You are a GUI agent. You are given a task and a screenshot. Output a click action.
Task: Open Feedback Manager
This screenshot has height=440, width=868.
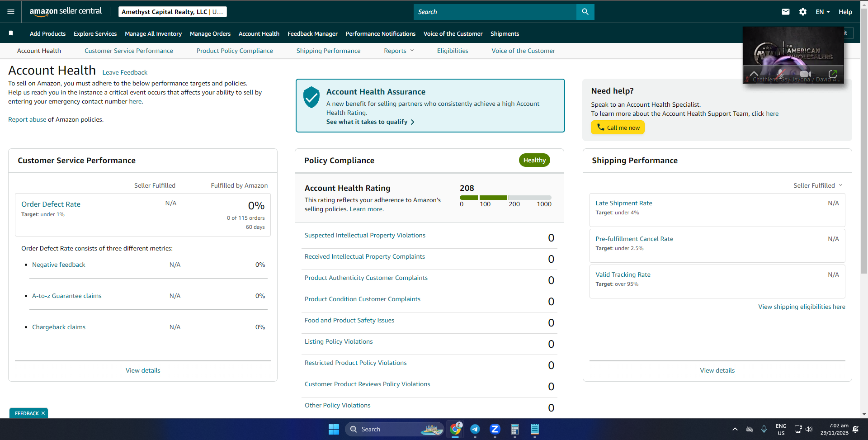[312, 33]
